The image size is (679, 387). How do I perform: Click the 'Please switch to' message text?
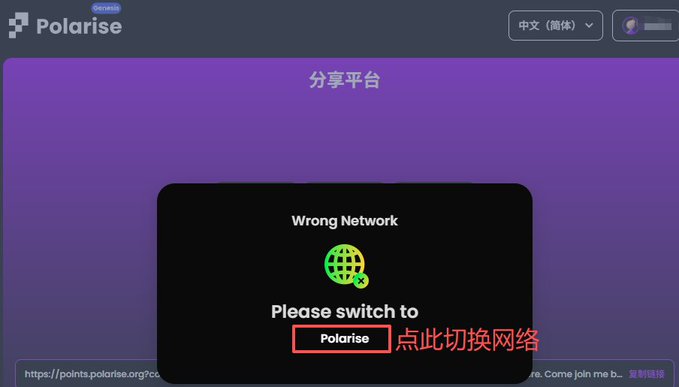[345, 312]
